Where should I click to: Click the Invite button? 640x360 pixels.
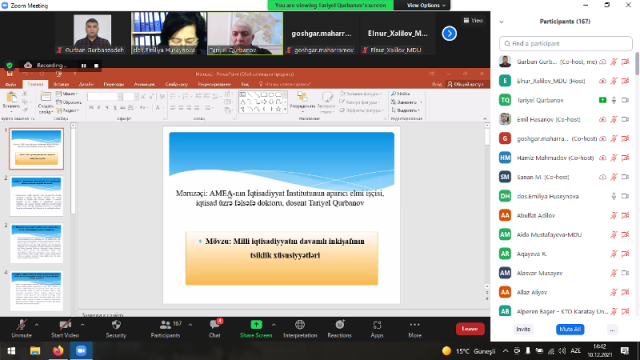pyautogui.click(x=523, y=329)
